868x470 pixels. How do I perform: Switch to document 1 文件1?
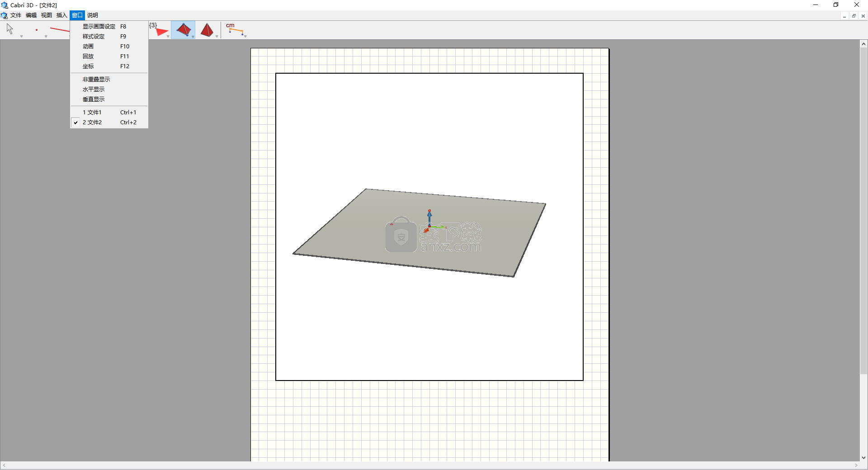[x=109, y=113]
